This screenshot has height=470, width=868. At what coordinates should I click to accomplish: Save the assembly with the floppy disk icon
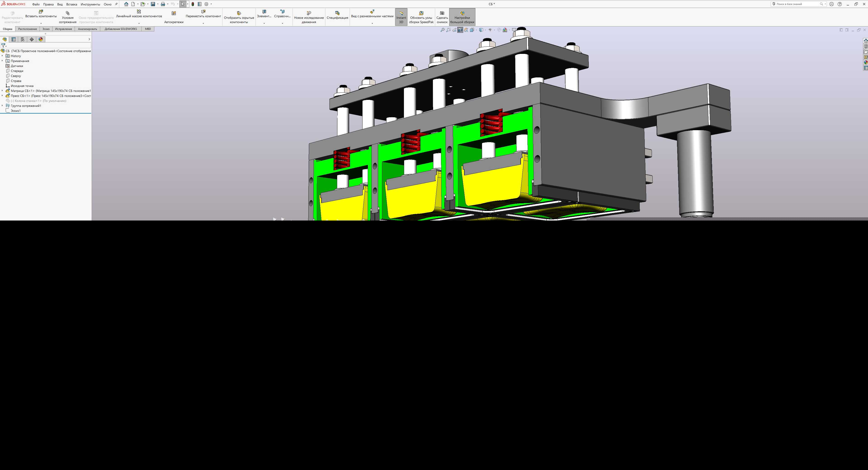pyautogui.click(x=153, y=4)
